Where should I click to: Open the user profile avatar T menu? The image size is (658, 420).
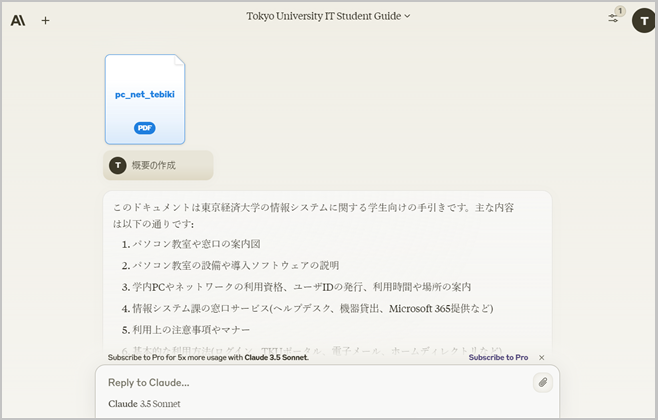(643, 20)
